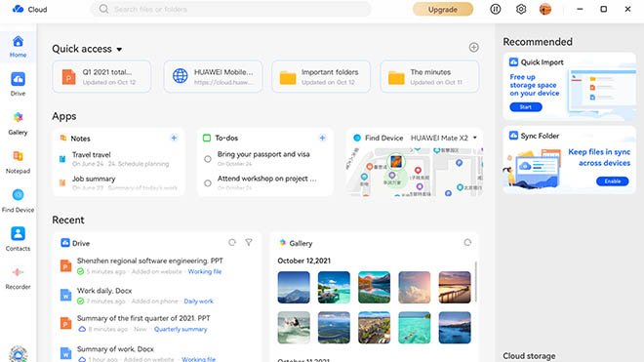Open the mountain peak photo thumbnail in Gallery
The image size is (644, 362).
click(x=294, y=287)
